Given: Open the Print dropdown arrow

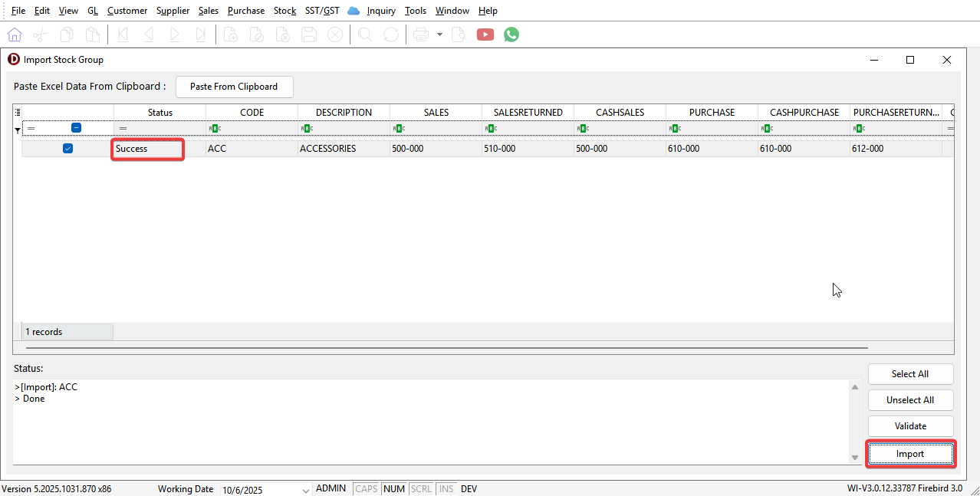Looking at the screenshot, I should click(439, 34).
